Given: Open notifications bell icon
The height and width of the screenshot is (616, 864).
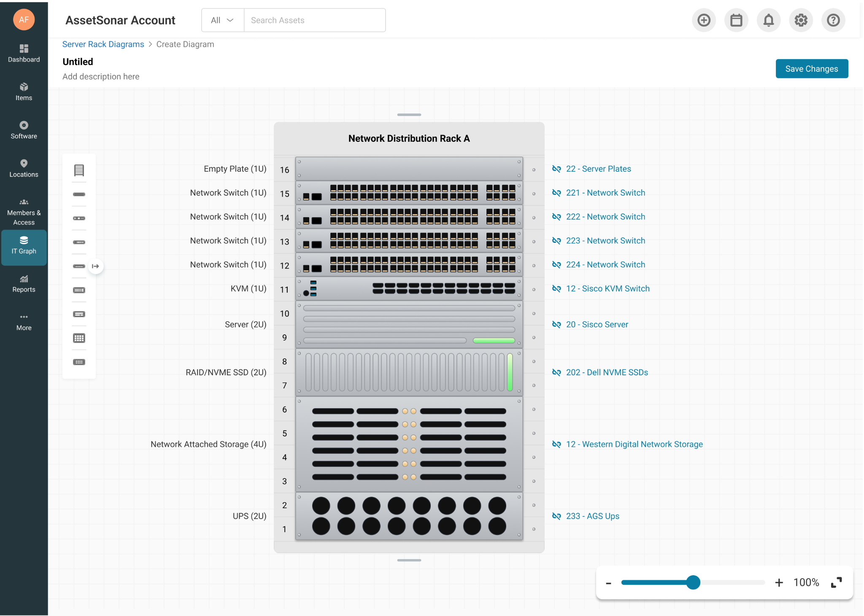Looking at the screenshot, I should (x=769, y=20).
